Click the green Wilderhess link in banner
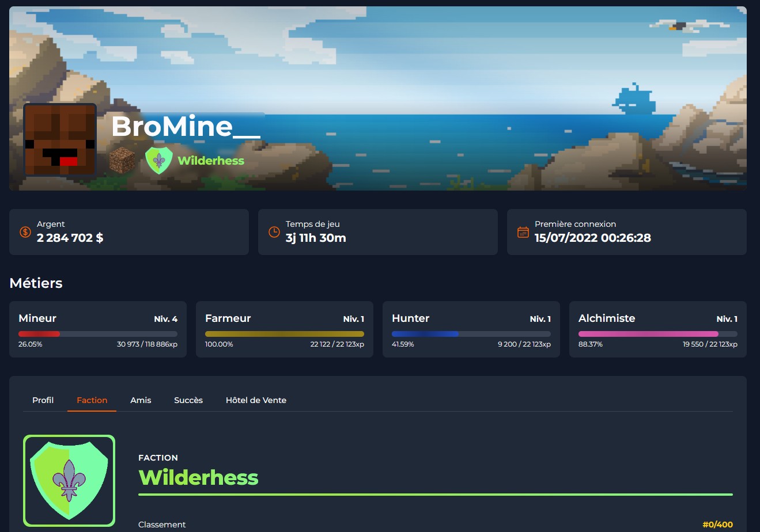This screenshot has width=760, height=532. coord(211,161)
